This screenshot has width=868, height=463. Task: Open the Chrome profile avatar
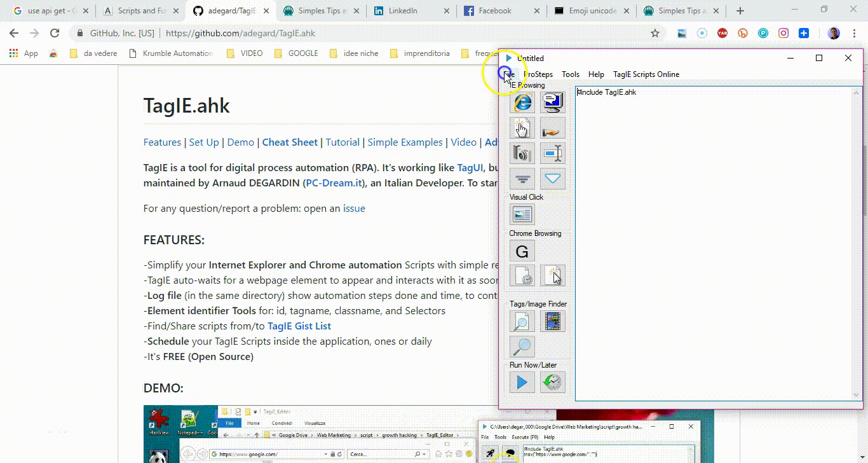(834, 33)
